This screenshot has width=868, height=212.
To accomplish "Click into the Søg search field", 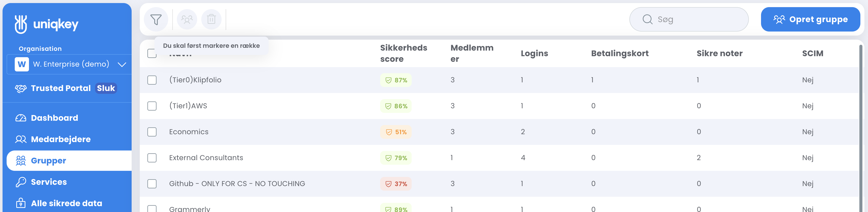I will (x=689, y=19).
